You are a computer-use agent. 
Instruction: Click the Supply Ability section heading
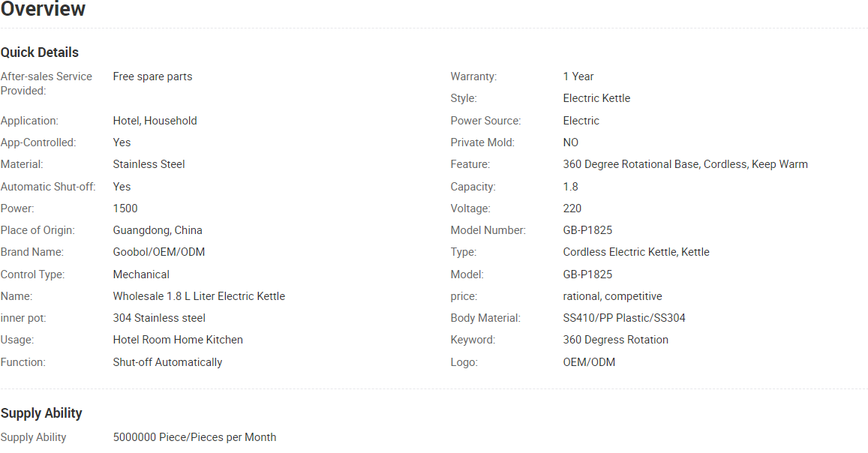click(41, 413)
